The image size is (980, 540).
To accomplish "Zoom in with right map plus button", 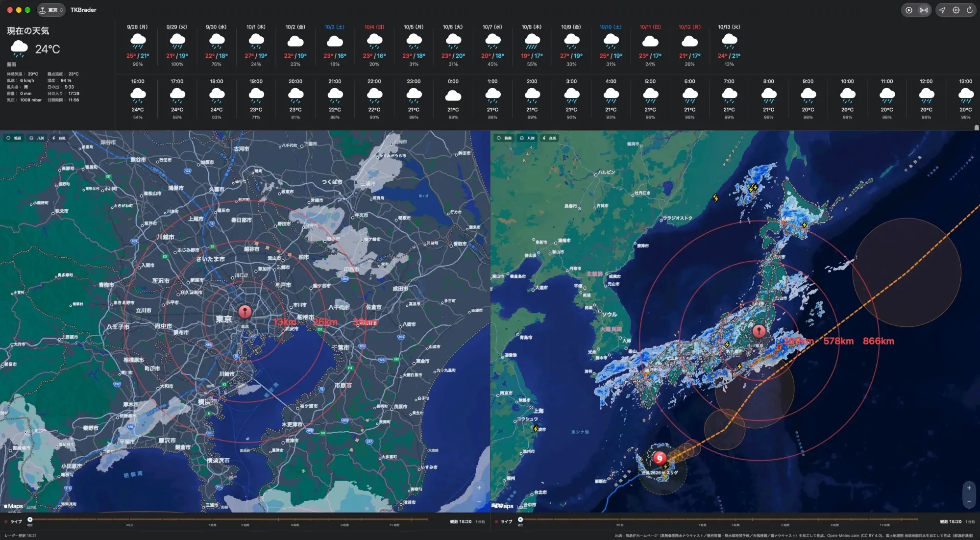I will click(x=969, y=488).
